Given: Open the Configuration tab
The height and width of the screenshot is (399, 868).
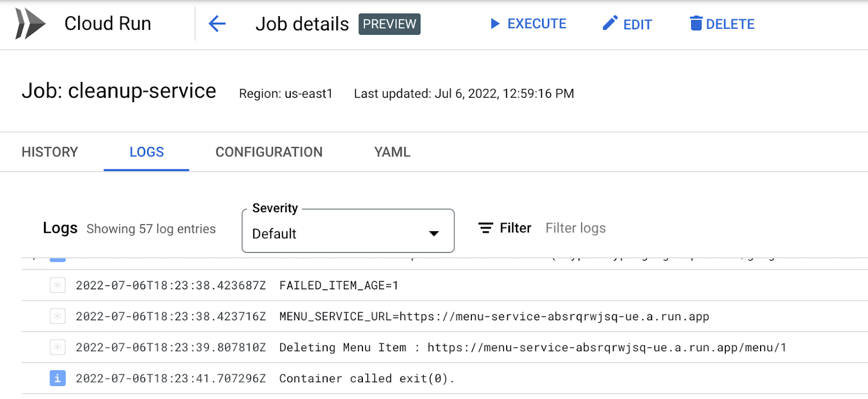Looking at the screenshot, I should point(269,152).
